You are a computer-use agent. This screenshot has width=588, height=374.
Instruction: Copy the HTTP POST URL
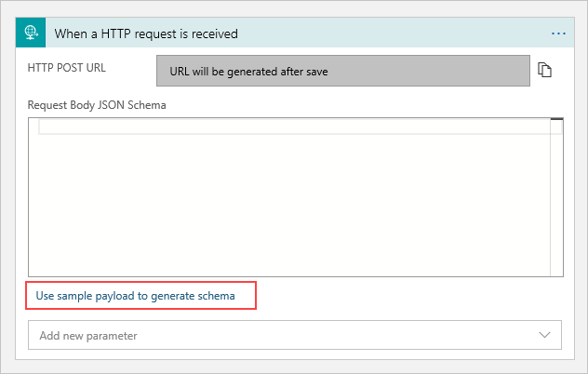click(x=545, y=71)
